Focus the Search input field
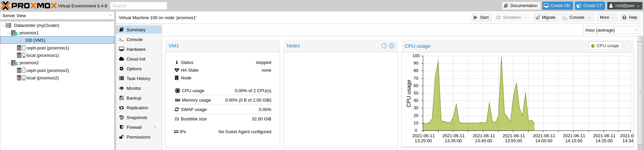The width and height of the screenshot is (644, 150). coord(138,6)
